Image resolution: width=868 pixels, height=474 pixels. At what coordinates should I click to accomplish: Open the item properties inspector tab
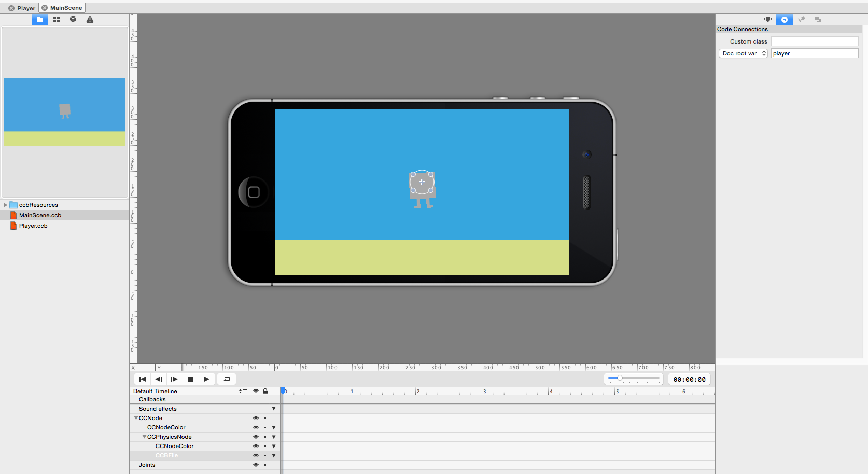coord(768,19)
